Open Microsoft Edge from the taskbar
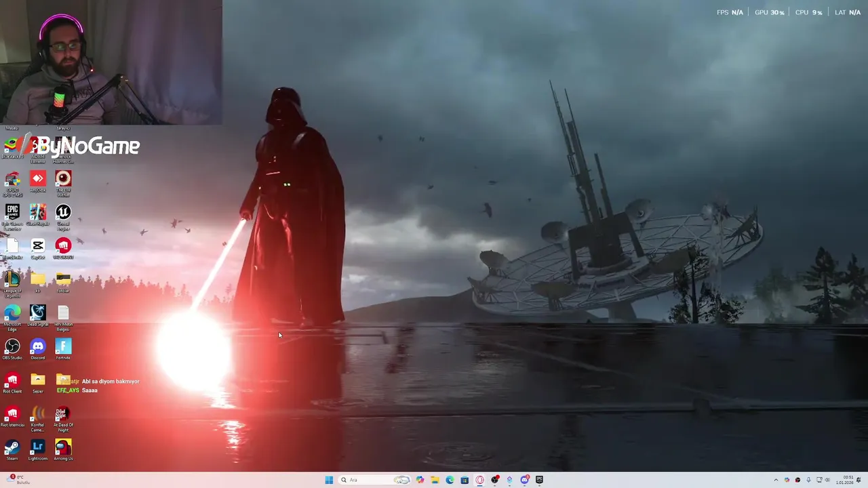This screenshot has height=488, width=868. (x=450, y=480)
